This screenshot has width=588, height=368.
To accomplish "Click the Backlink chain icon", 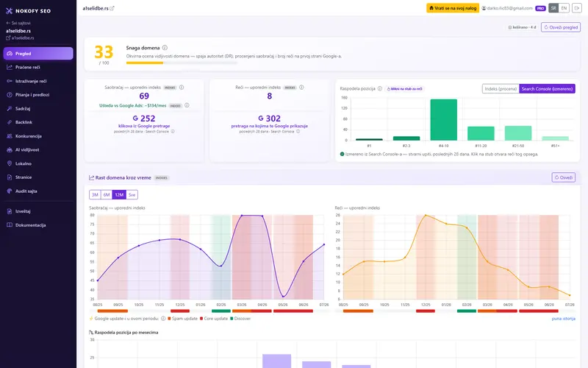I will (10, 122).
